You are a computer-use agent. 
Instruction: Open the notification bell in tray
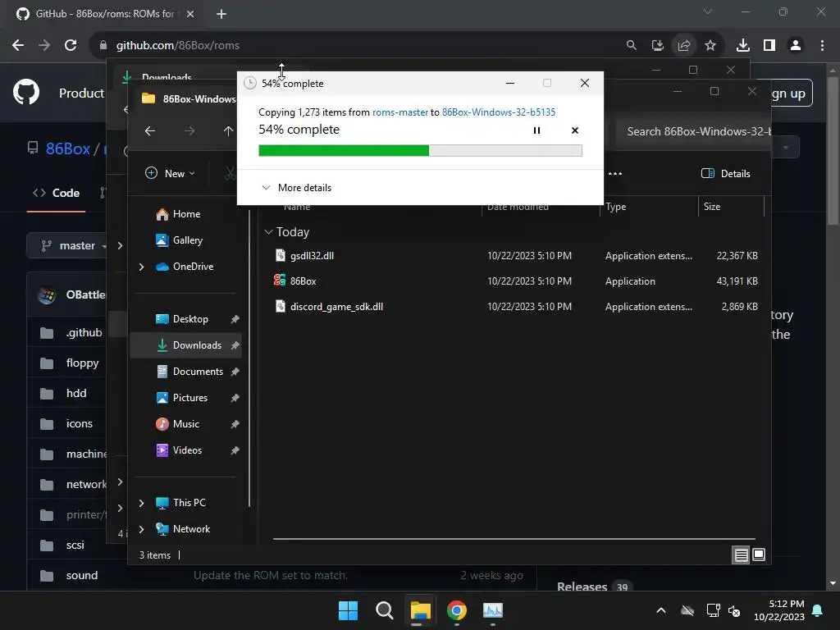pos(818,610)
